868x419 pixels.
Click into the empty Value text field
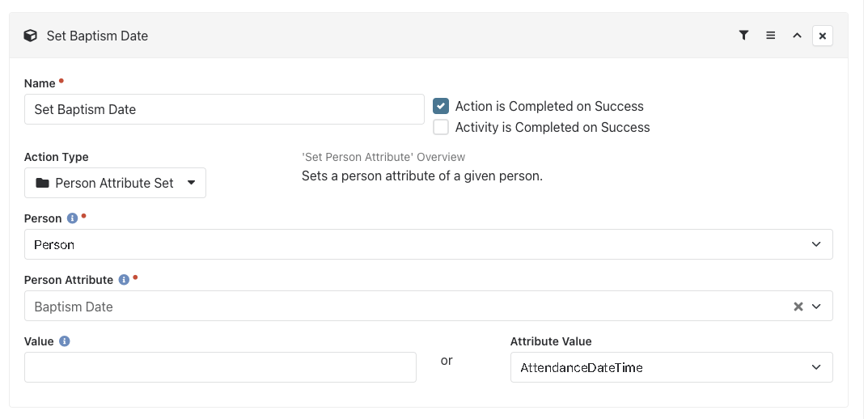click(x=220, y=367)
